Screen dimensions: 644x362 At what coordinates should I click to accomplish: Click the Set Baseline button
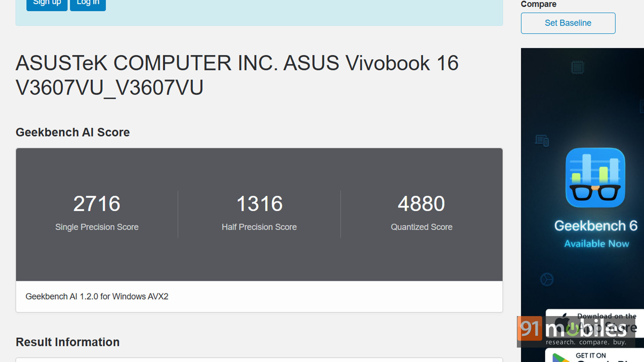click(x=568, y=23)
